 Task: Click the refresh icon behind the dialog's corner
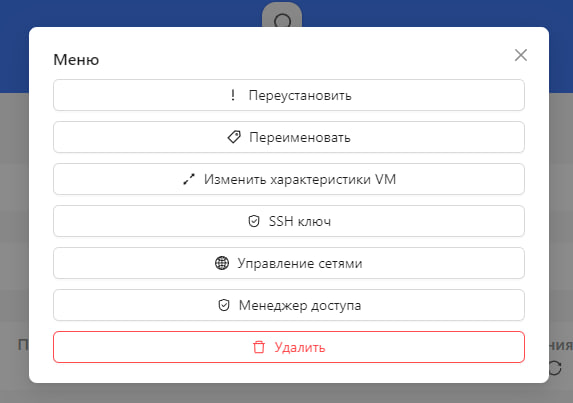pos(555,368)
